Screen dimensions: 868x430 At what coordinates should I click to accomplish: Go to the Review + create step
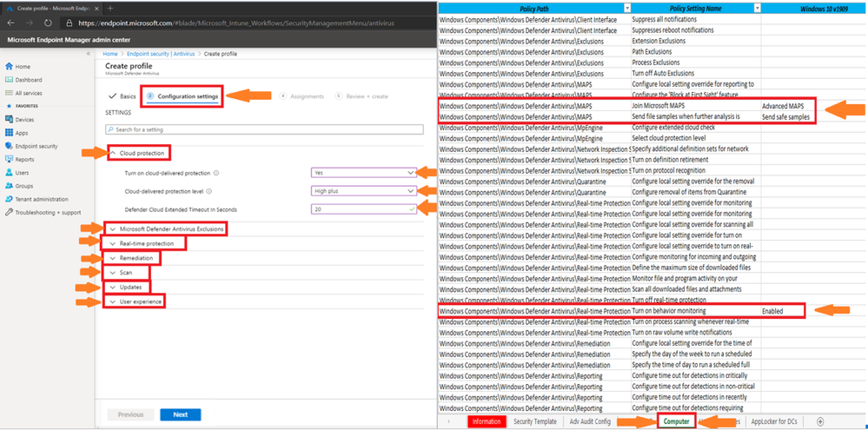[361, 96]
